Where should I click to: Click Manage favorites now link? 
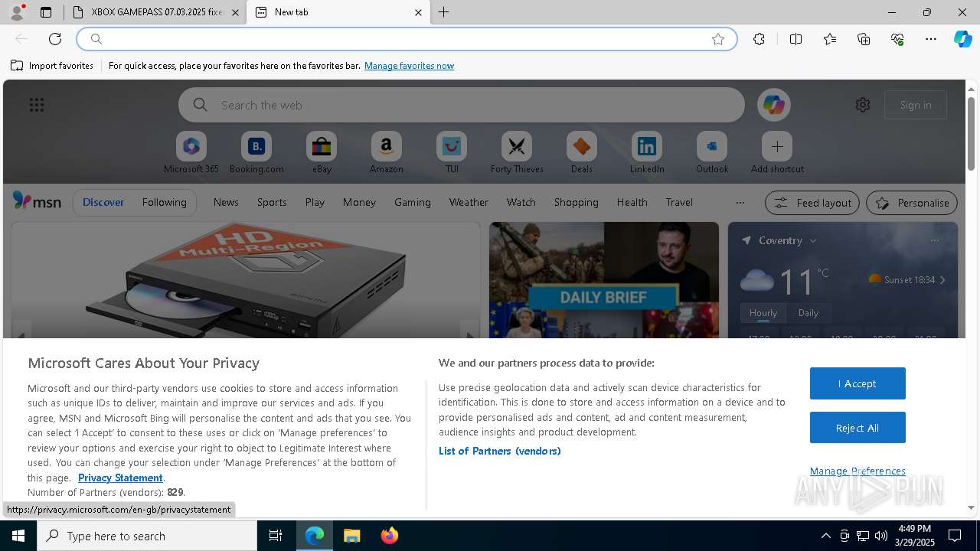coord(409,66)
